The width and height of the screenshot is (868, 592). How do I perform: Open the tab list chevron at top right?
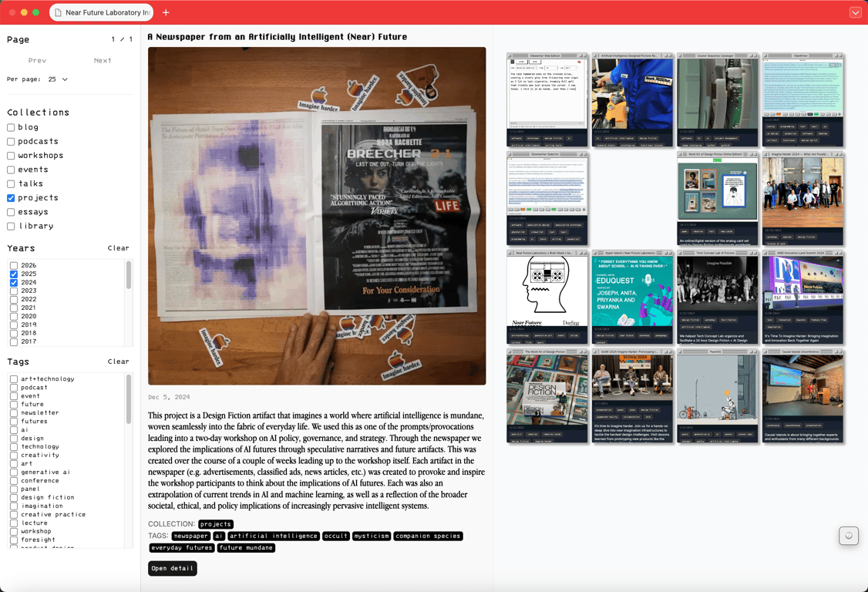[x=855, y=12]
